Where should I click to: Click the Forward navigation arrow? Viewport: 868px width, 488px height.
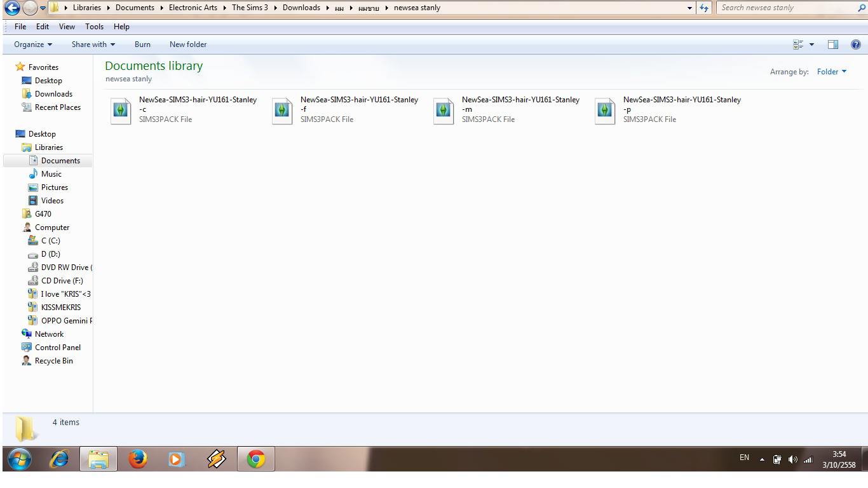pyautogui.click(x=30, y=8)
